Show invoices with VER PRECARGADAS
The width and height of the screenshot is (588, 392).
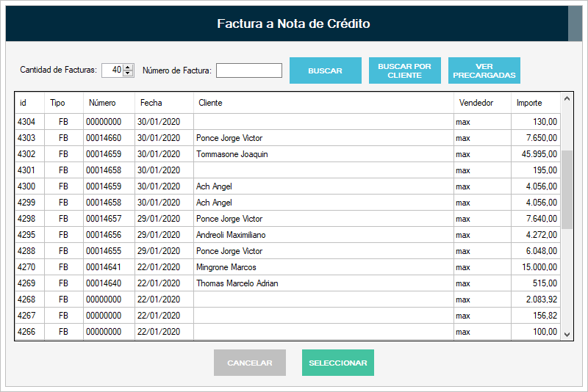click(x=484, y=70)
